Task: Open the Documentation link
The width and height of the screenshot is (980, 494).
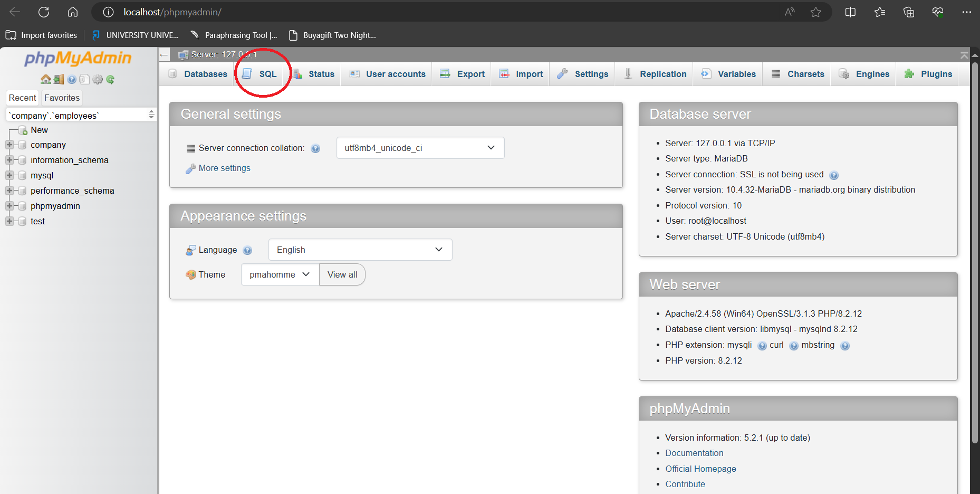Action: [x=694, y=453]
